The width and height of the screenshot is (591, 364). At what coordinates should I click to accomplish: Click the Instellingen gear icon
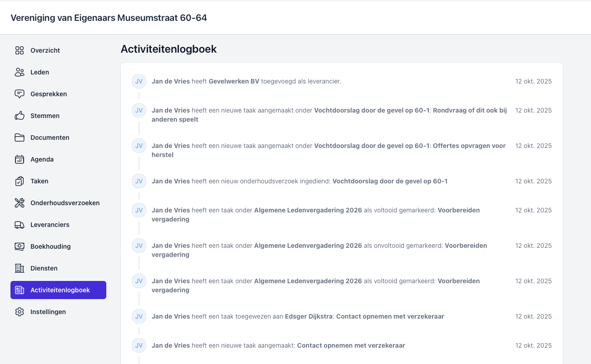coord(20,312)
